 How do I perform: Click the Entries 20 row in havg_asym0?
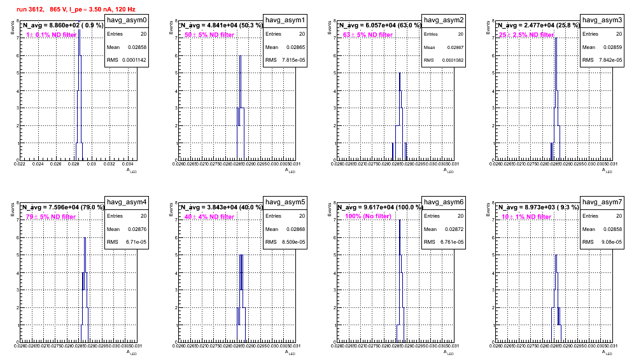(x=127, y=34)
